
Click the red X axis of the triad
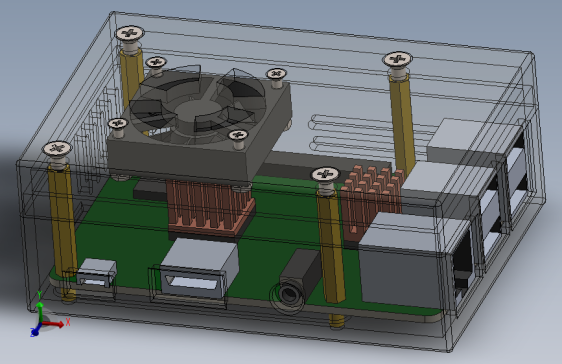click(x=54, y=324)
